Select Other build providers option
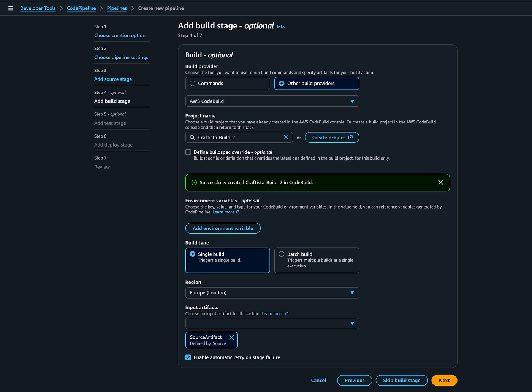 click(317, 84)
